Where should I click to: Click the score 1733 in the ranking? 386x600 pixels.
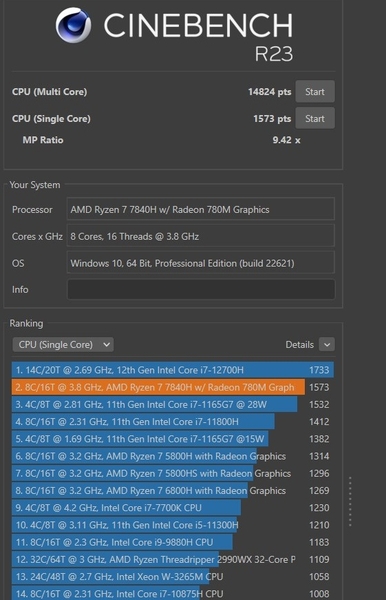319,370
